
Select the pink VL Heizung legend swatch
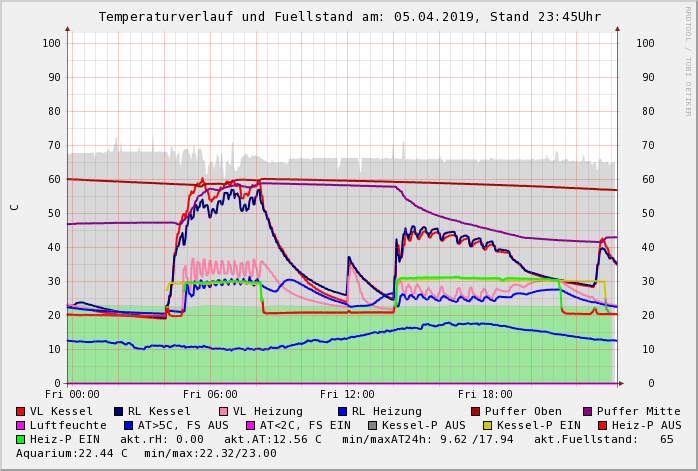pyautogui.click(x=223, y=411)
